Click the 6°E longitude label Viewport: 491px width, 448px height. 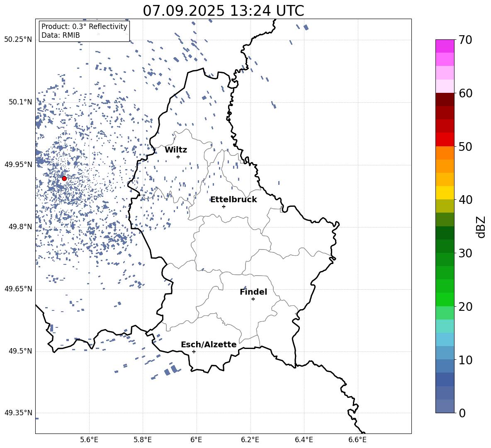pyautogui.click(x=196, y=440)
